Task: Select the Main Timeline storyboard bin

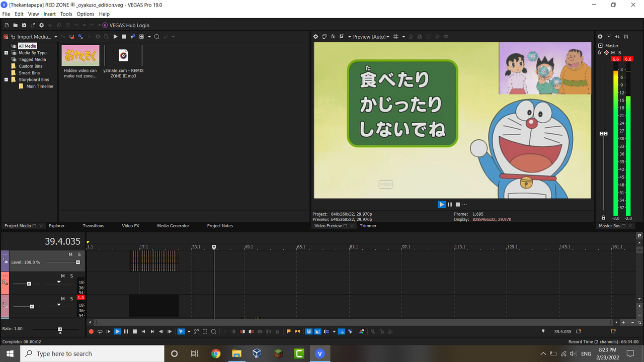Action: point(40,86)
